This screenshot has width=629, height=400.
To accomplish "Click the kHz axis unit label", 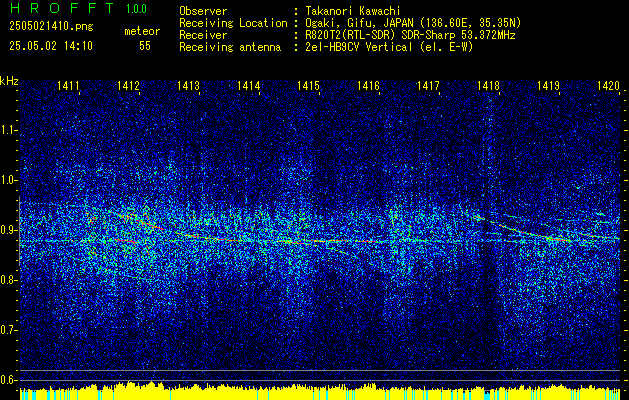I will point(9,81).
